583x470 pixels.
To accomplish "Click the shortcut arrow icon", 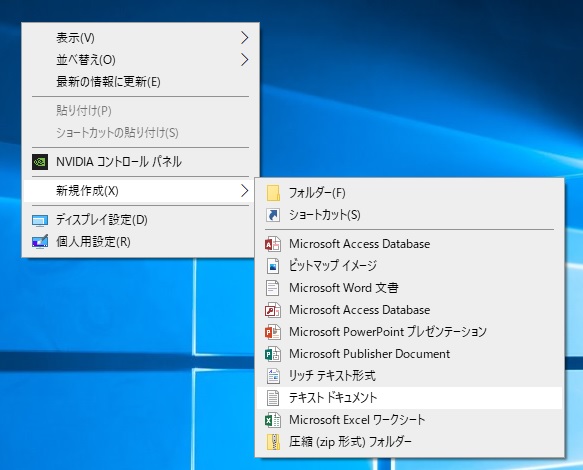I will [x=273, y=215].
